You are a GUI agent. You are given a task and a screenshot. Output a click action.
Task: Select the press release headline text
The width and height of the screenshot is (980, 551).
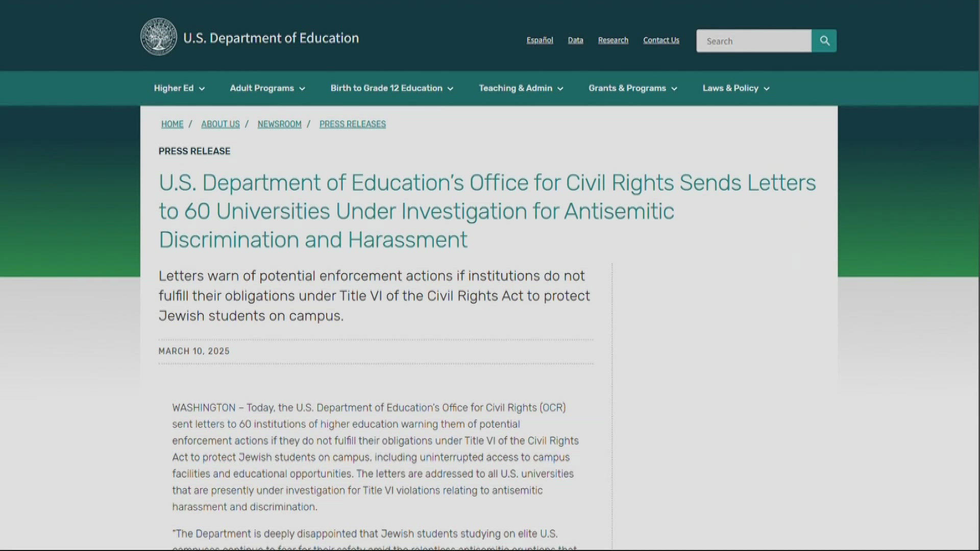pyautogui.click(x=486, y=211)
